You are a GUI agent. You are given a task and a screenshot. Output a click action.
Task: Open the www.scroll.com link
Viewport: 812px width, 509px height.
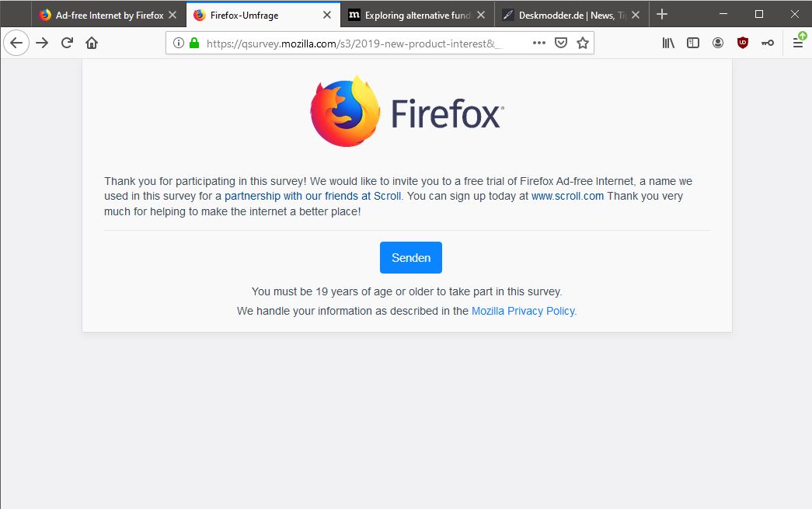tap(567, 197)
